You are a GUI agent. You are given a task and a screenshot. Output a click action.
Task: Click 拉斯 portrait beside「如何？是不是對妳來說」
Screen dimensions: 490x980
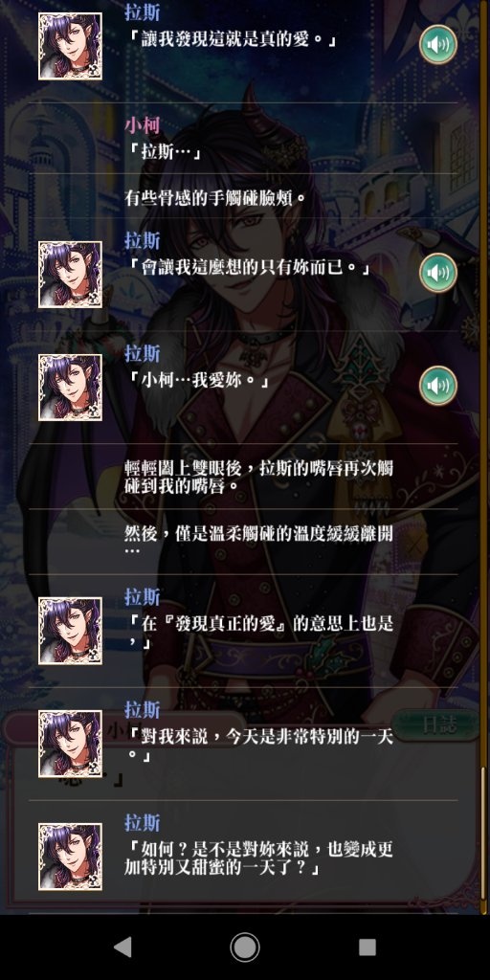70,857
